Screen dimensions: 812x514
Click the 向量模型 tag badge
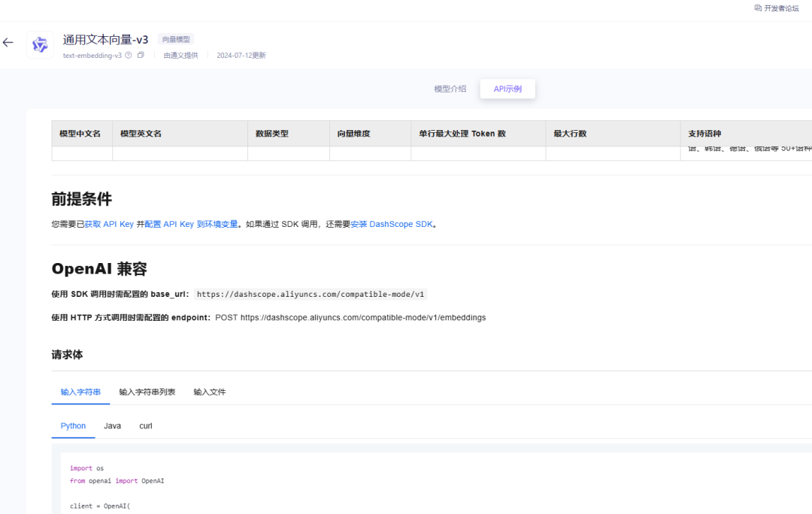pos(176,39)
